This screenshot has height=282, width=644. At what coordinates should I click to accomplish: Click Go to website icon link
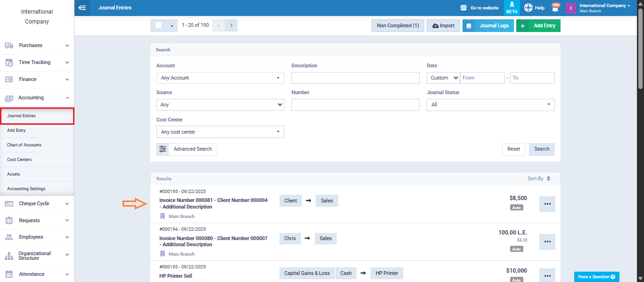463,8
